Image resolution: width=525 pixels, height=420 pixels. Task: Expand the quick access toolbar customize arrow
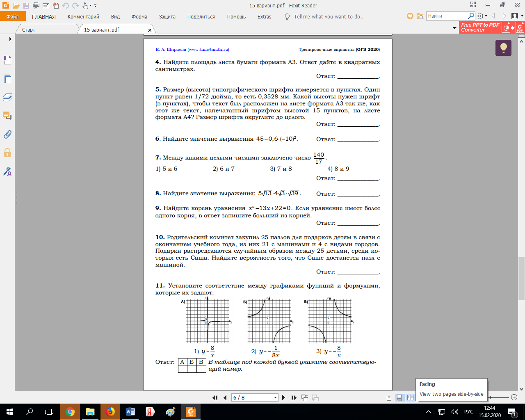pyautogui.click(x=96, y=6)
